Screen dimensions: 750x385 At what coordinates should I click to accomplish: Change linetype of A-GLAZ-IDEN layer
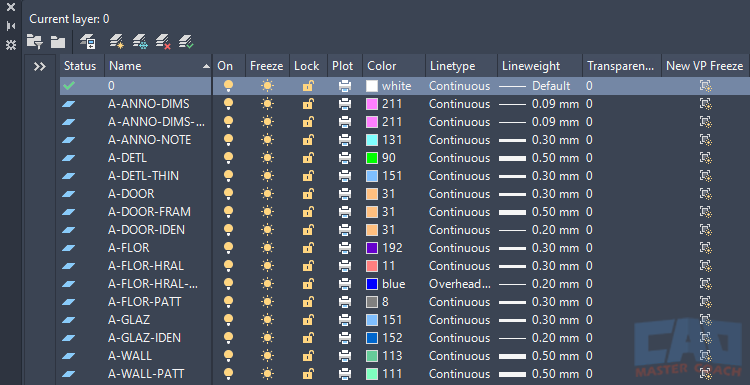pos(460,338)
